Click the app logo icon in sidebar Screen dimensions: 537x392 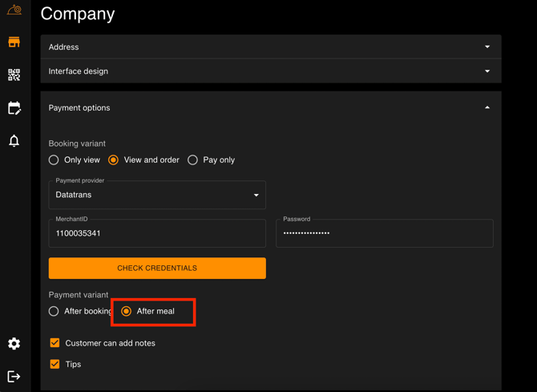[14, 10]
